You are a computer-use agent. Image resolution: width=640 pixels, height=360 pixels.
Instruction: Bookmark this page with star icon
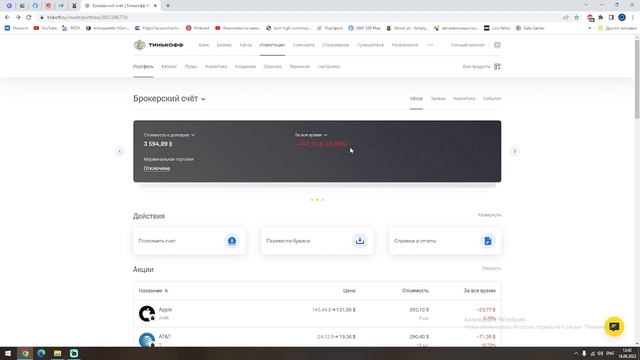[576, 18]
